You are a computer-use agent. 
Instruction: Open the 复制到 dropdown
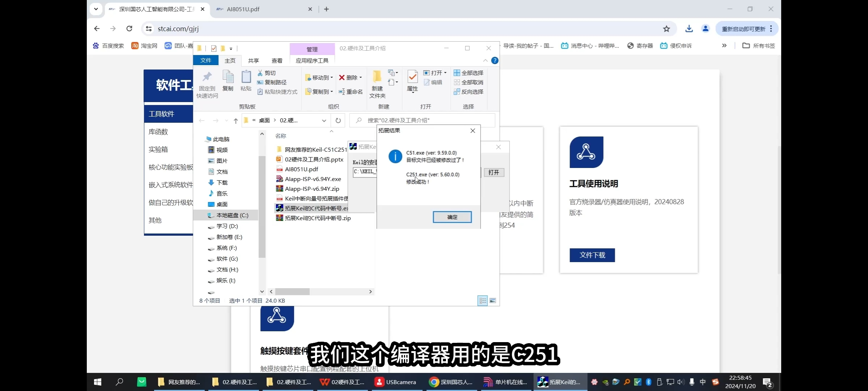tap(319, 92)
